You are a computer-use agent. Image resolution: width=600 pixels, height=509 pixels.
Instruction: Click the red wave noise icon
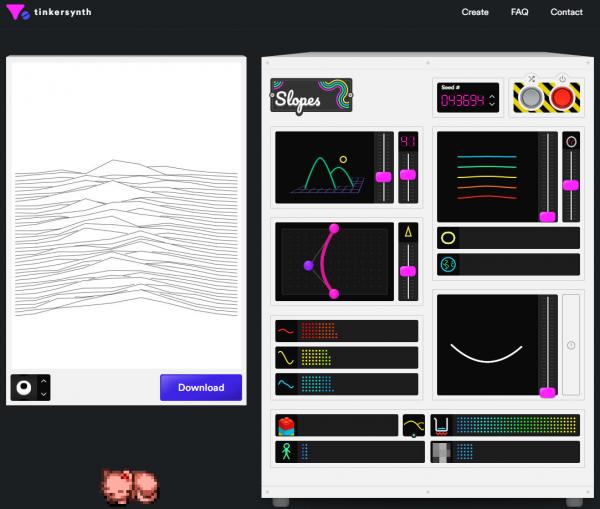click(286, 331)
